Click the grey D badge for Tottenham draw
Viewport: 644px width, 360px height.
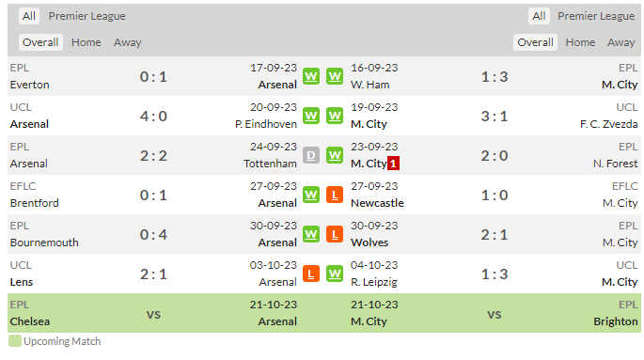click(311, 156)
